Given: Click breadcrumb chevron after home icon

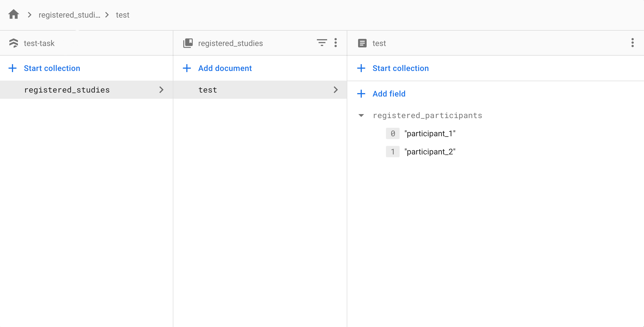Looking at the screenshot, I should pyautogui.click(x=30, y=15).
